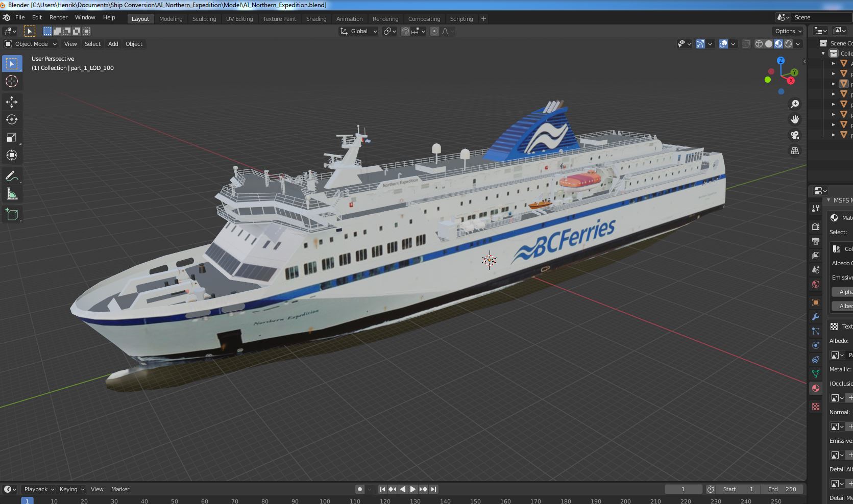Viewport: 853px width, 504px height.
Task: Switch to the Shading workspace tab
Action: [316, 19]
